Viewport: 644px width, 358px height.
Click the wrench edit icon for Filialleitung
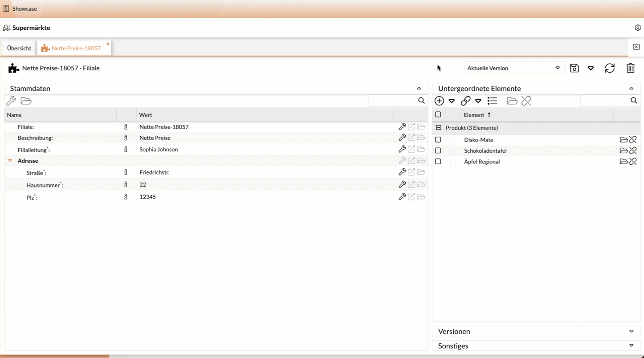[x=402, y=149]
